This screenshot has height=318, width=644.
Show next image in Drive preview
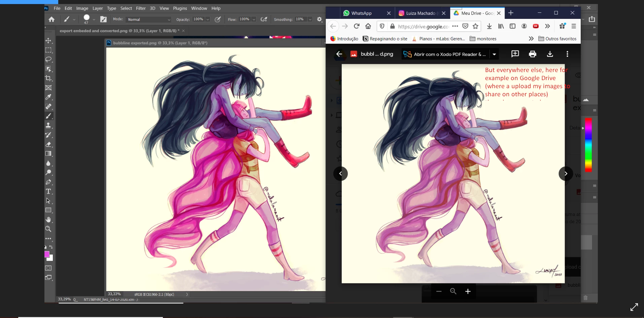pos(566,174)
